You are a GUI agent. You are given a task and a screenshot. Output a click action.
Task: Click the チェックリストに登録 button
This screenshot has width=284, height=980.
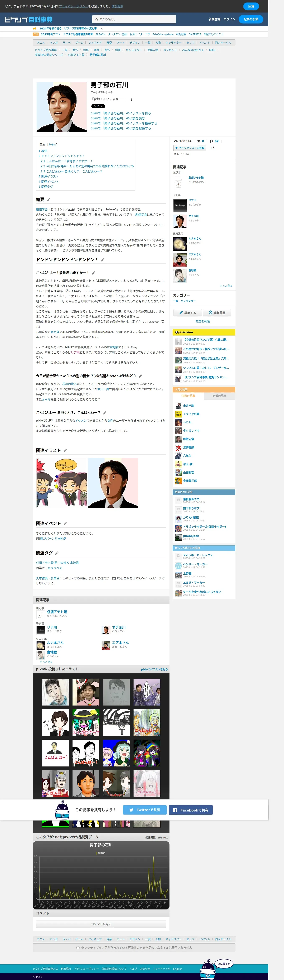190,148
